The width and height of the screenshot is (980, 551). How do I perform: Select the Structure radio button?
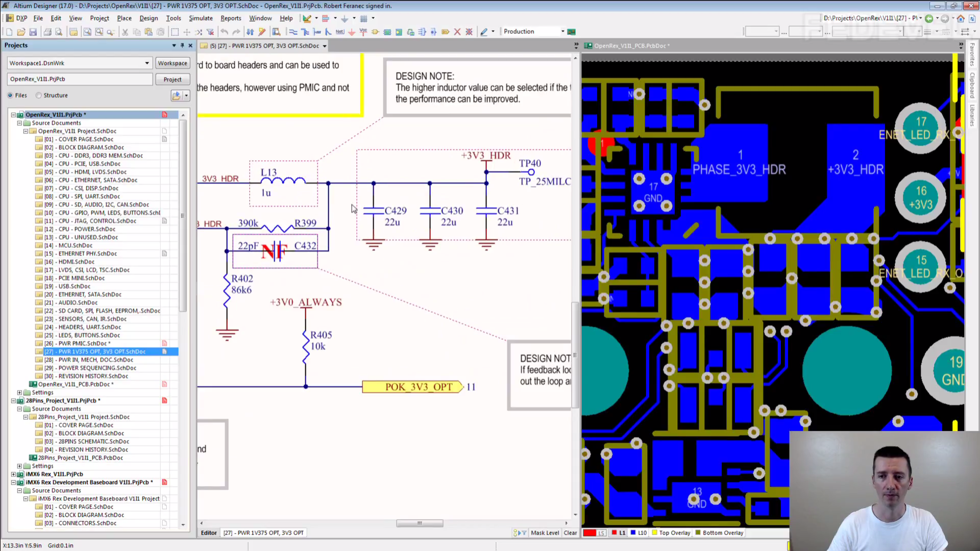tap(39, 95)
